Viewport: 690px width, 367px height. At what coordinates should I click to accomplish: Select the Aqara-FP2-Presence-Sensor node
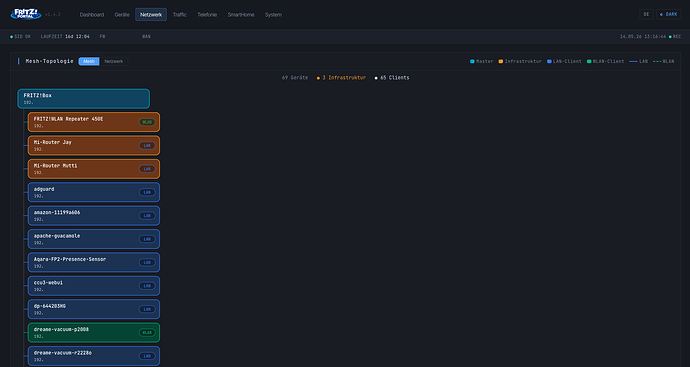(94, 262)
